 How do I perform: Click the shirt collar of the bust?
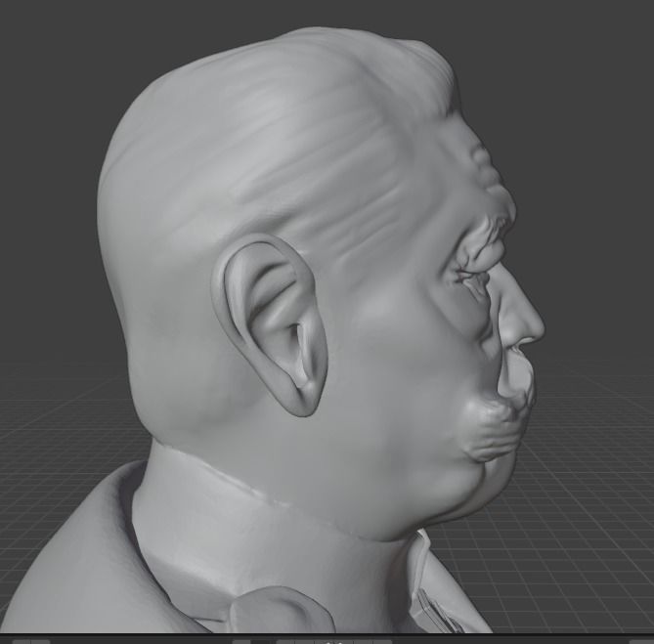pos(267,534)
